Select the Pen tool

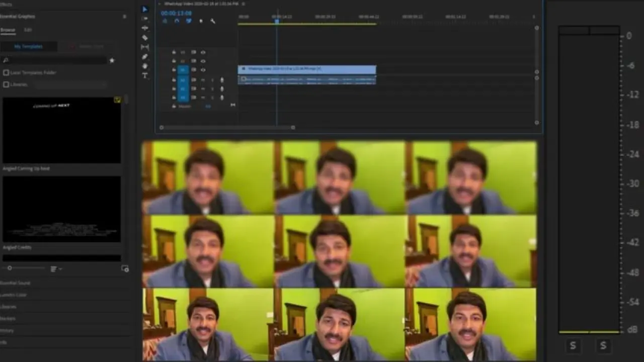click(145, 57)
